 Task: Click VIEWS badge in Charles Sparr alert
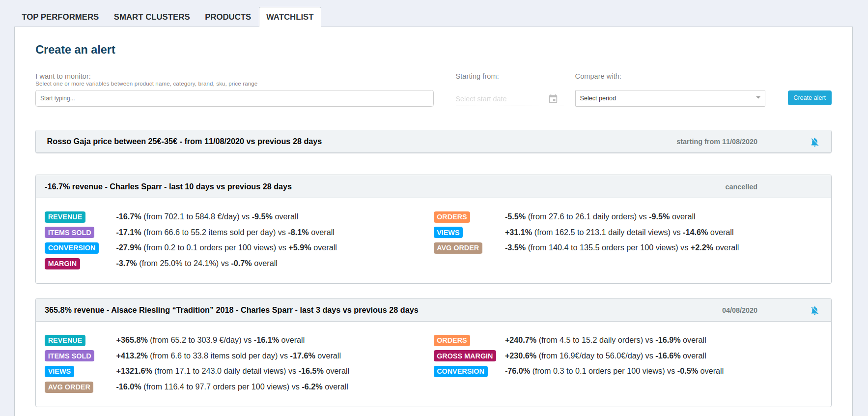[448, 233]
